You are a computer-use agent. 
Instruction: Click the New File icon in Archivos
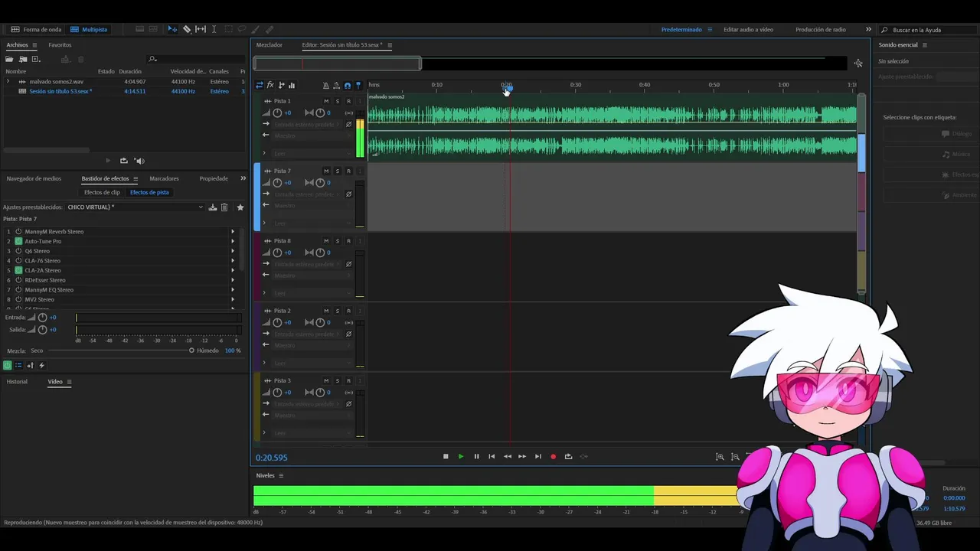36,59
